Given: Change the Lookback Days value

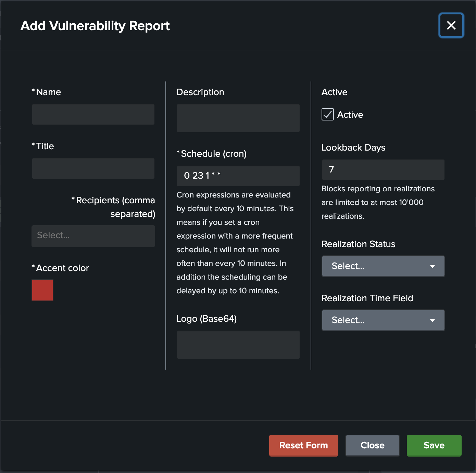Looking at the screenshot, I should (x=383, y=169).
